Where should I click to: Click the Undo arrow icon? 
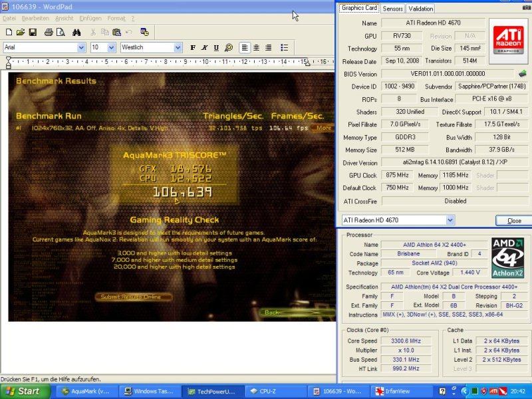coord(129,32)
